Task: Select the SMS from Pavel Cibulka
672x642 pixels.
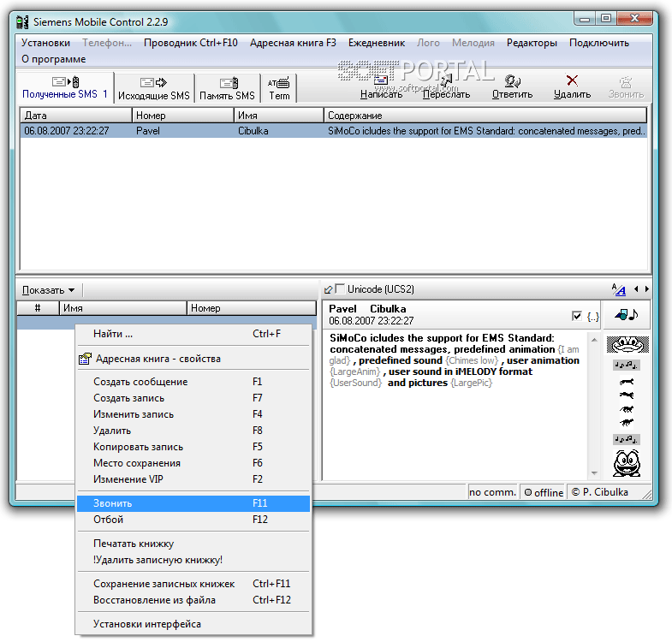Action: (x=333, y=131)
